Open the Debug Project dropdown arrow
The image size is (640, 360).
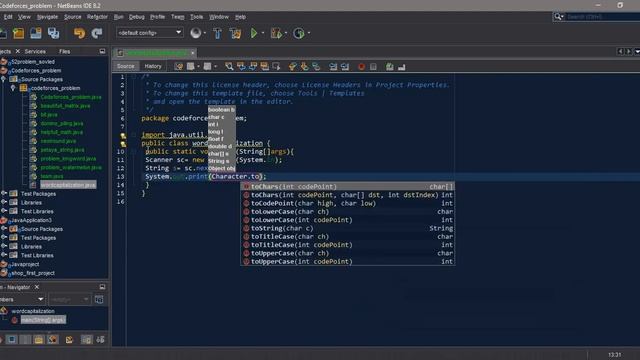click(286, 33)
